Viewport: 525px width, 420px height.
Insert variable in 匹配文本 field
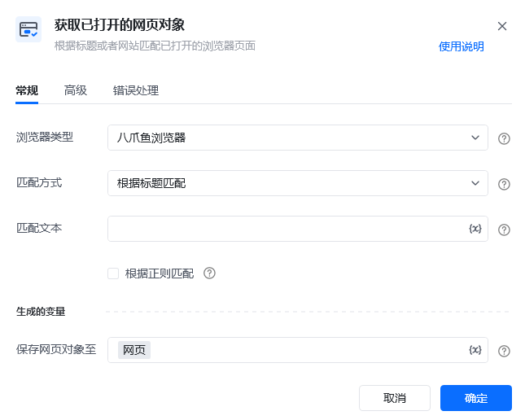point(475,229)
